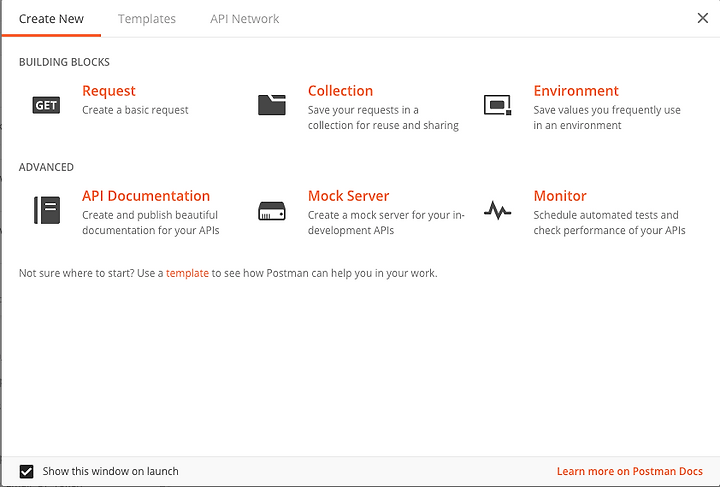Click the Monitor pulse icon

[x=497, y=210]
